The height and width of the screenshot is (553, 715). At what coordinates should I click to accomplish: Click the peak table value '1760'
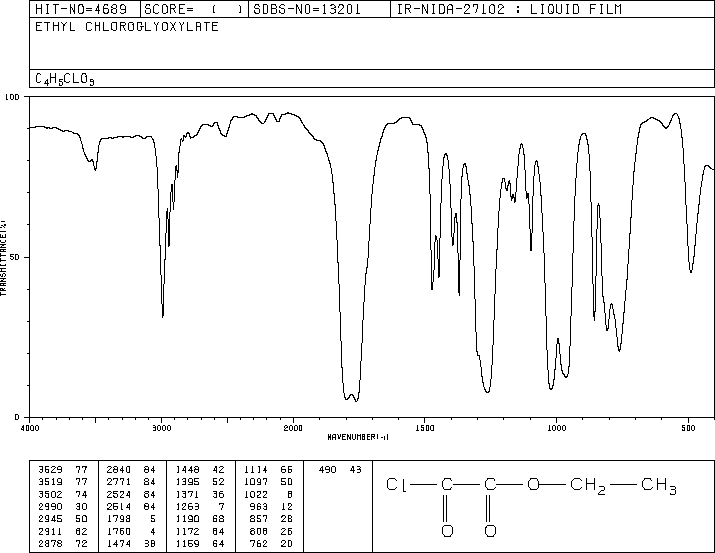(118, 532)
